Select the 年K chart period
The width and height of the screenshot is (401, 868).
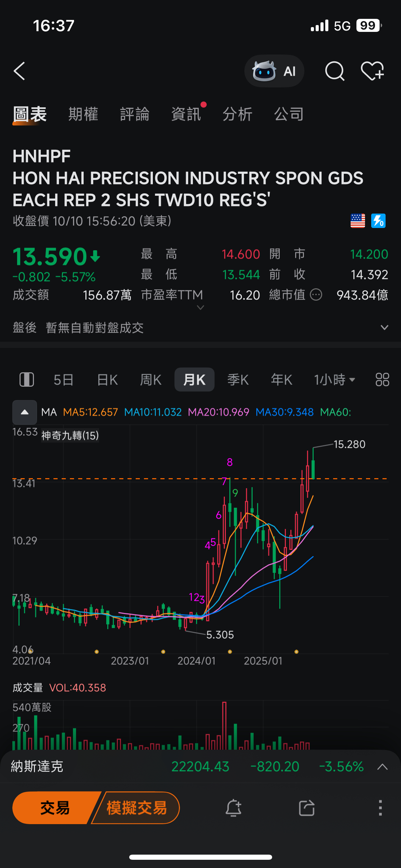(281, 380)
